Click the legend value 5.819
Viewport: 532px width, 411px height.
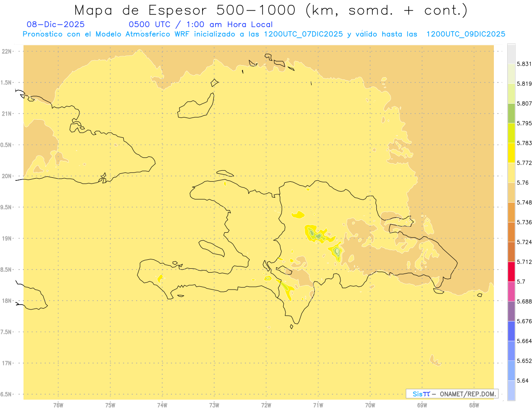pos(524,84)
